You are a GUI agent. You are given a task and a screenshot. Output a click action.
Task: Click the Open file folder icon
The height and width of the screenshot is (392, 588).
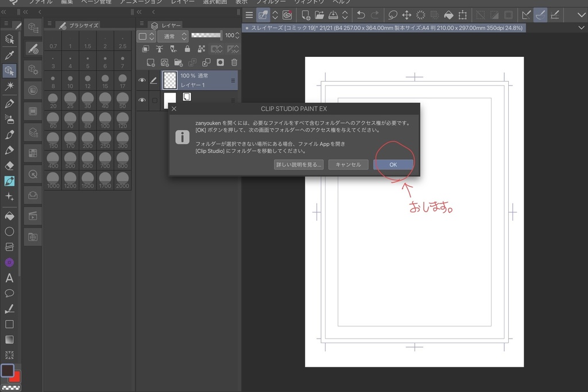319,15
